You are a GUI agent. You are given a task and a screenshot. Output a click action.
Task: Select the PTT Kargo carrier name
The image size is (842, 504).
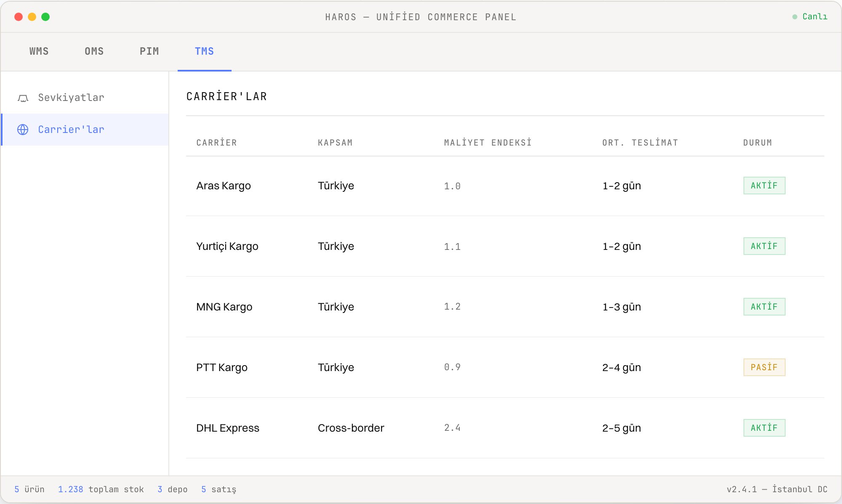coord(222,367)
